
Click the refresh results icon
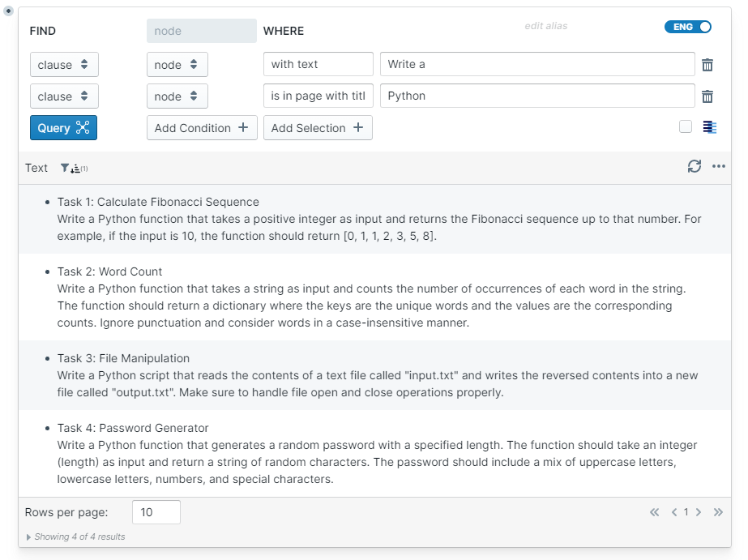pos(695,166)
